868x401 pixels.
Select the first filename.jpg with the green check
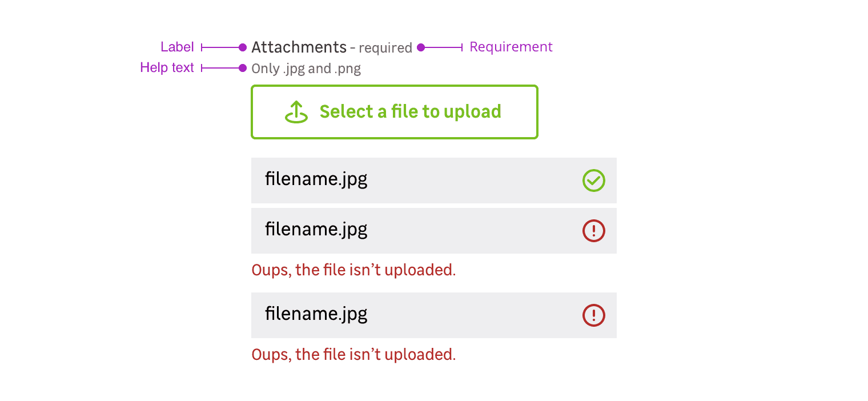316,179
